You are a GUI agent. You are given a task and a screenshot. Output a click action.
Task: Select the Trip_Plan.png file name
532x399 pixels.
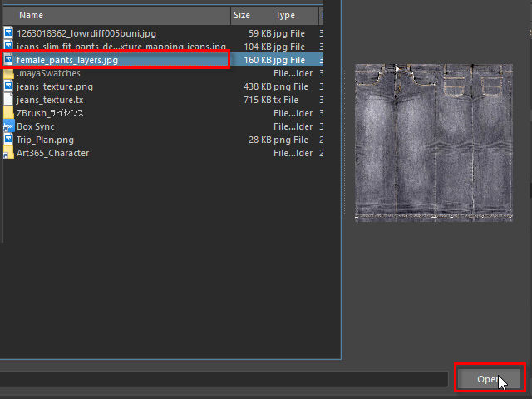45,140
